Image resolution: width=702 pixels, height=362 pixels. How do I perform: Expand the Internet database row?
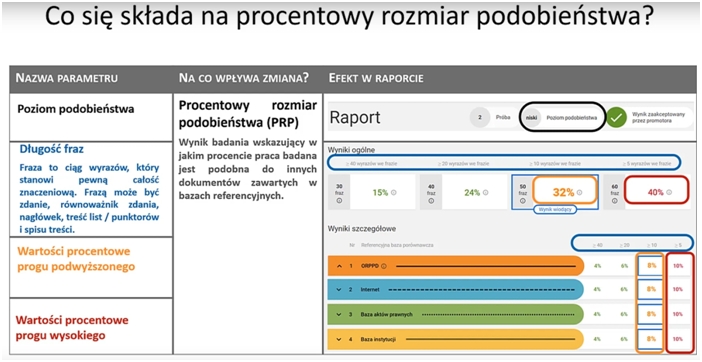tap(339, 290)
